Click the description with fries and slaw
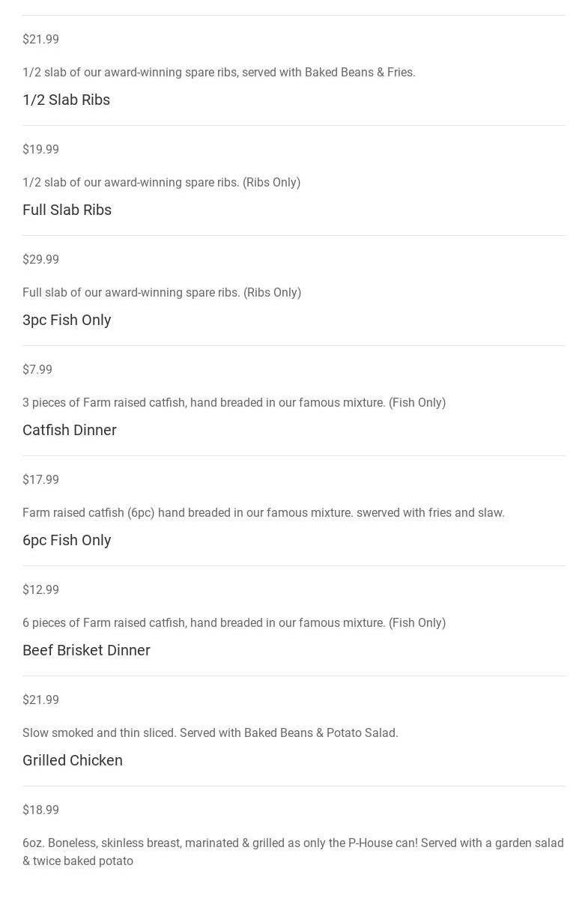Screen dimensions: 588x901 pyautogui.click(x=264, y=512)
